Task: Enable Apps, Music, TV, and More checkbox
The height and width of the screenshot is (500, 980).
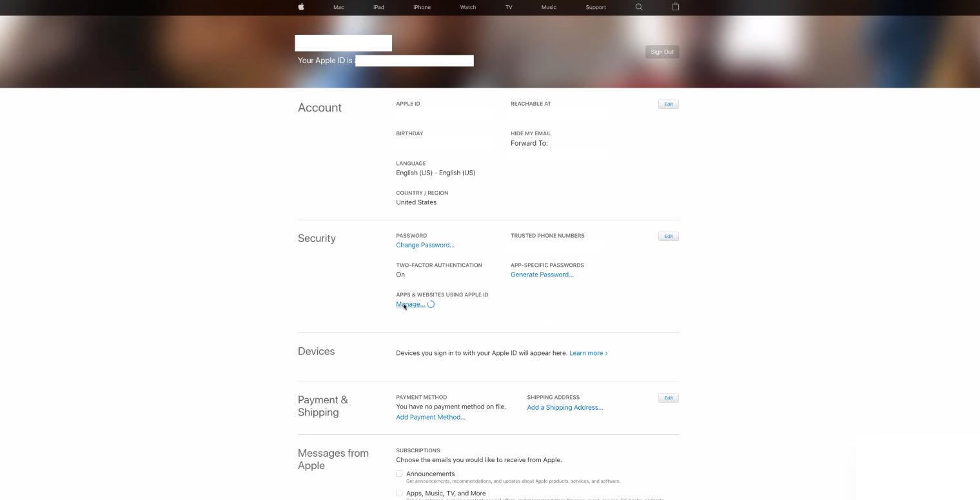Action: click(399, 493)
